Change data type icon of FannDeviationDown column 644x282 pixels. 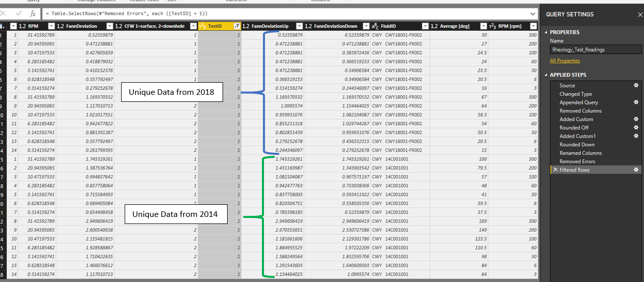tap(308, 26)
